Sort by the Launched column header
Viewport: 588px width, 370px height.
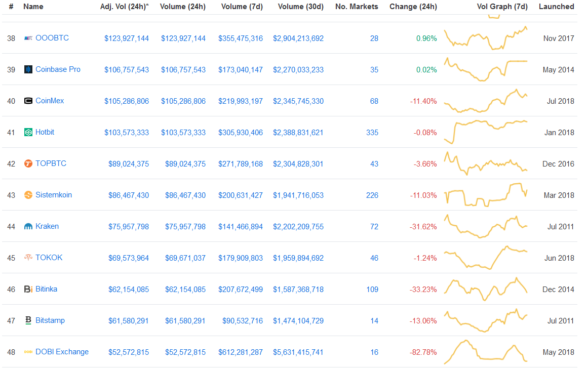click(x=557, y=7)
